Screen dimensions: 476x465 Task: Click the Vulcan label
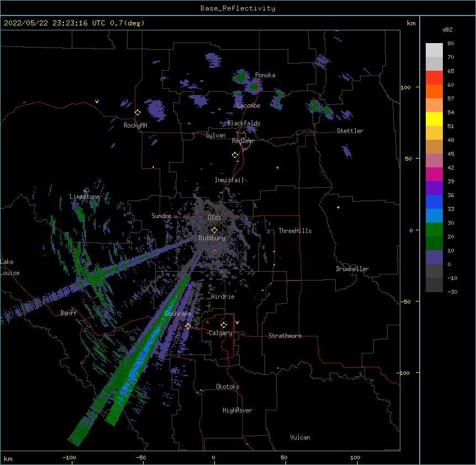tap(300, 437)
